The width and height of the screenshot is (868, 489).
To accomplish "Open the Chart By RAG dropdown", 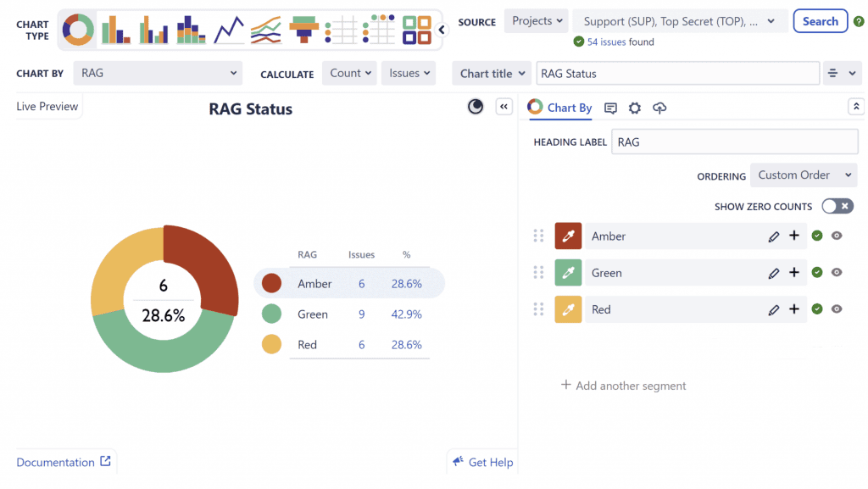I will [158, 74].
